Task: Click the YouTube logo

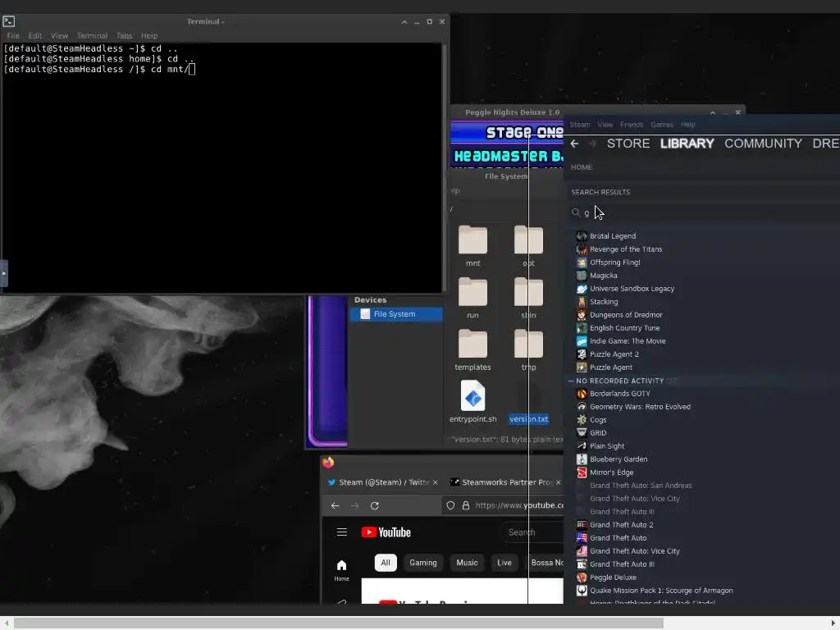Action: (386, 532)
